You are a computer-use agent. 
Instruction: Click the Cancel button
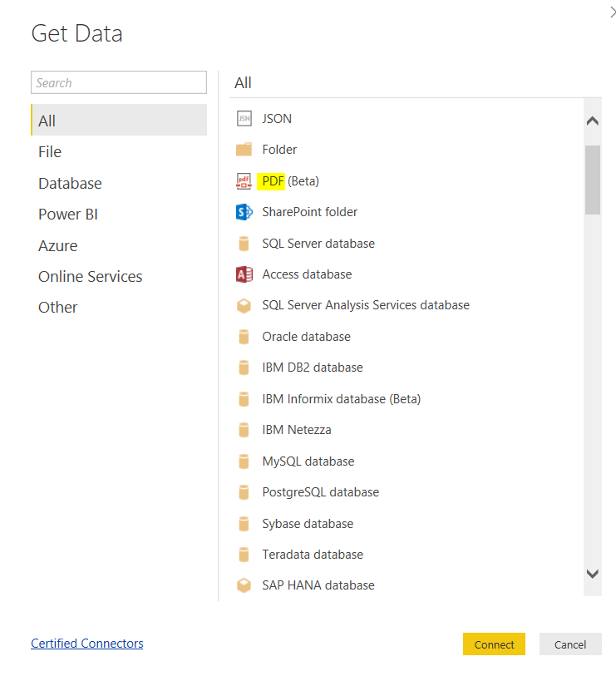pyautogui.click(x=570, y=644)
